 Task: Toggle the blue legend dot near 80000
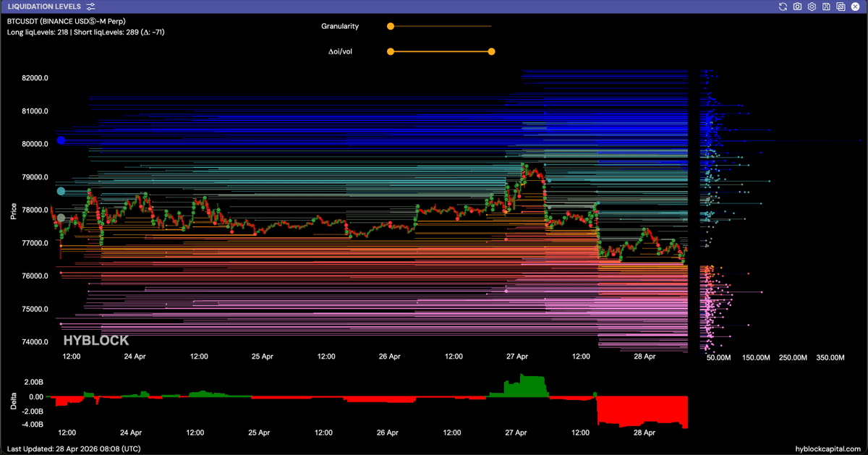point(61,140)
